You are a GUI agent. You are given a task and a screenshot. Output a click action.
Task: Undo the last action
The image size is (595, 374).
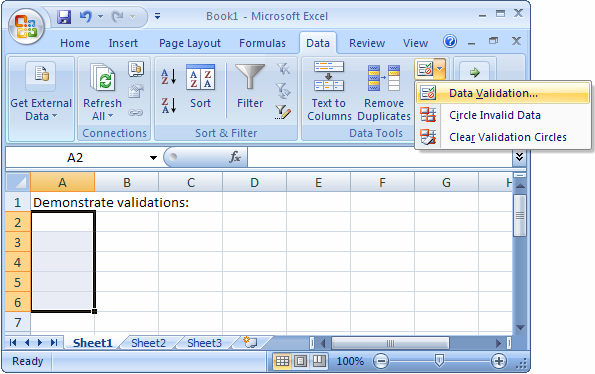tap(86, 16)
